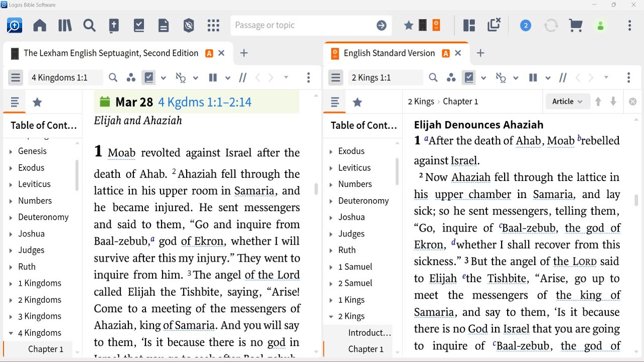Show contents list tab in ESV sidebar
Viewport: 644px width, 362px height.
(x=335, y=103)
